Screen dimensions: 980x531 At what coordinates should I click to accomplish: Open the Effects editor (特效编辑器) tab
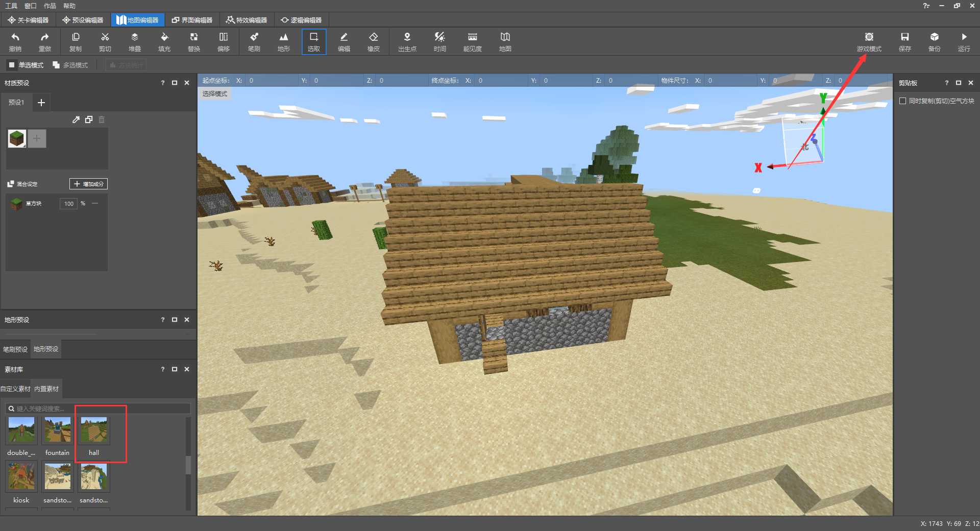click(247, 20)
